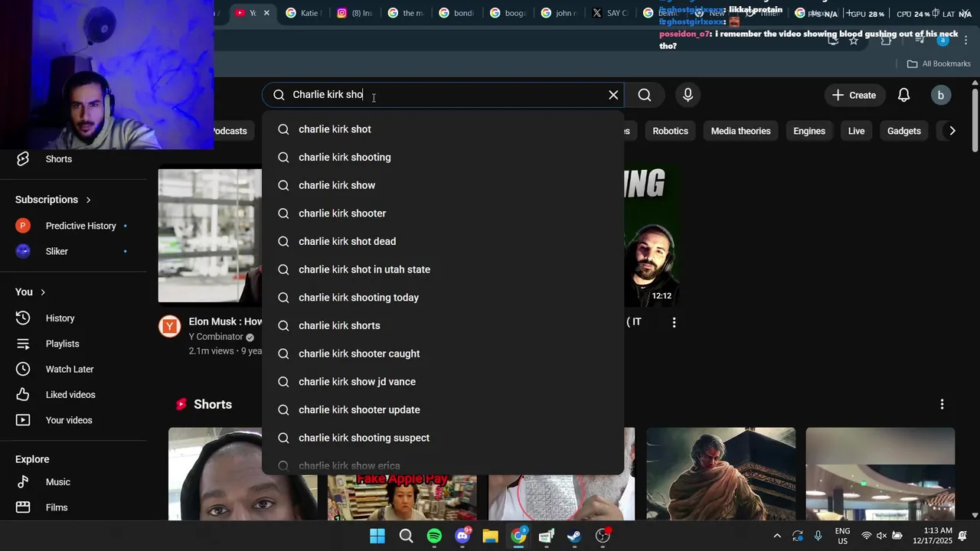Expand the You section
The height and width of the screenshot is (551, 980).
31,292
